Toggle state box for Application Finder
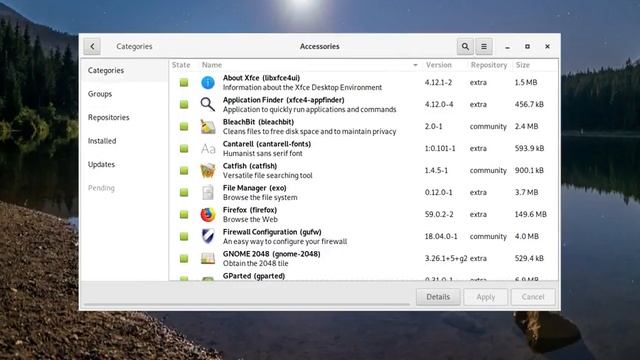 (x=184, y=104)
